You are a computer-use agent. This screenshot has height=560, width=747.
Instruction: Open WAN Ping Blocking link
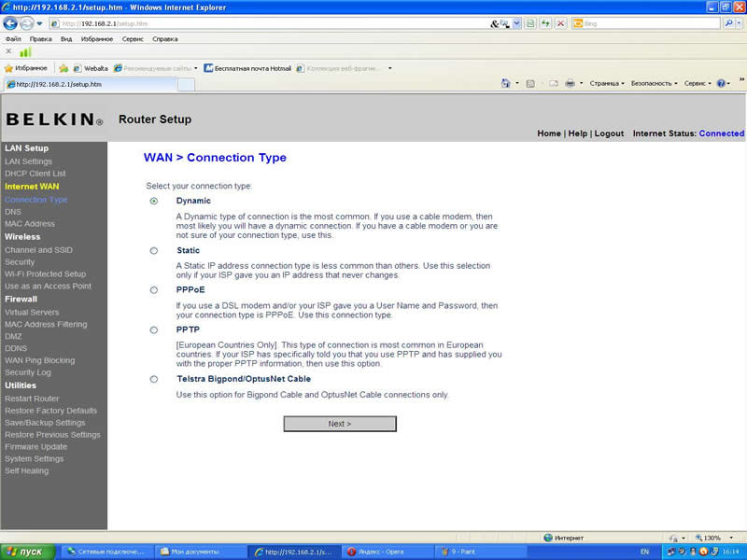click(39, 360)
